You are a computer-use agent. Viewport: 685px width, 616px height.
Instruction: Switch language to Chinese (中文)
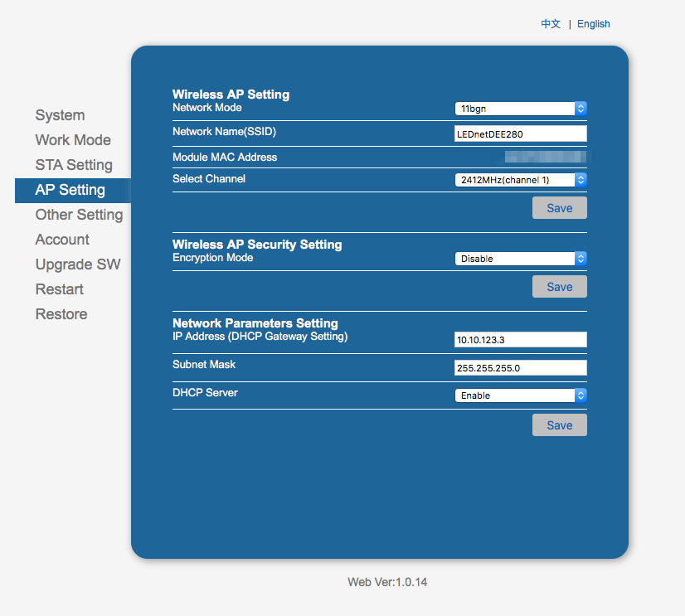coord(551,24)
